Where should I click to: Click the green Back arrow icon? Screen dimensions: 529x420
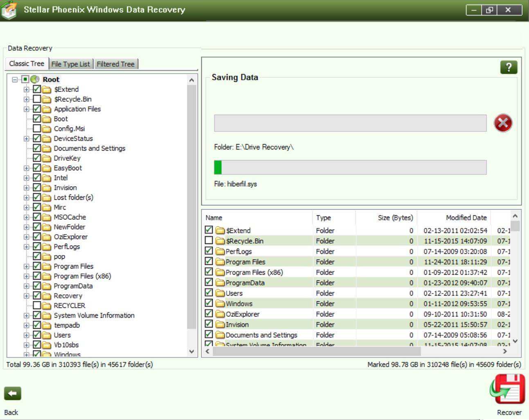[x=12, y=394]
